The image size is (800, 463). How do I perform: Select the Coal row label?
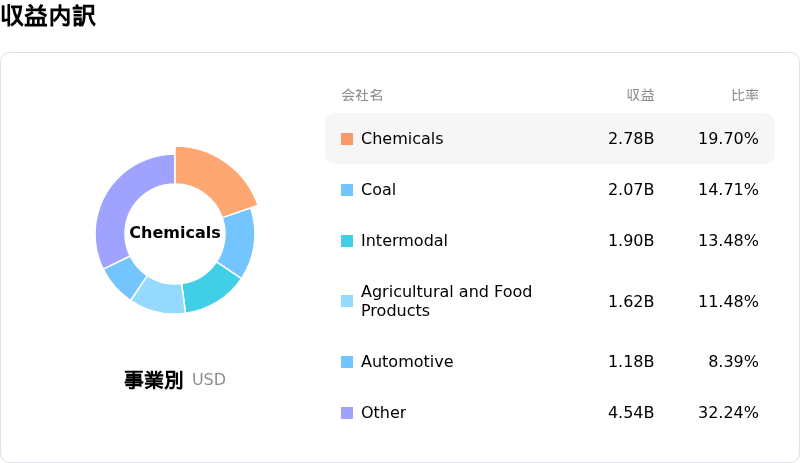click(378, 189)
